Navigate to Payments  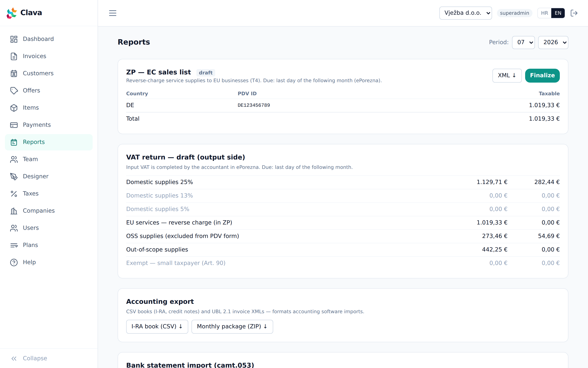[49, 125]
